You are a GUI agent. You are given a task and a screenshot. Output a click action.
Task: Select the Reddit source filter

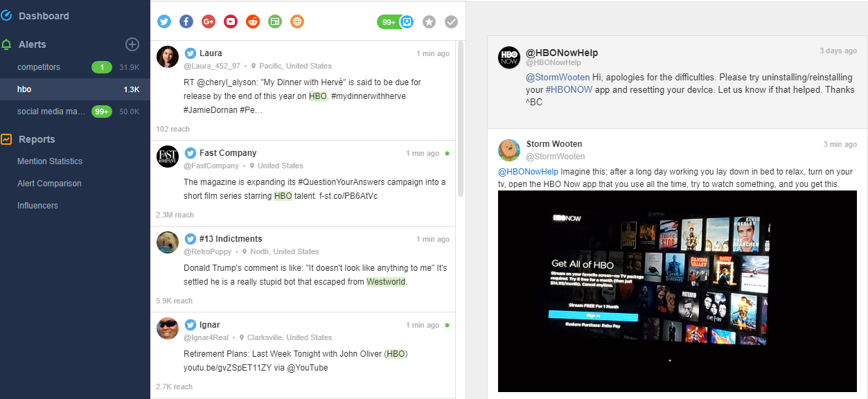(253, 21)
